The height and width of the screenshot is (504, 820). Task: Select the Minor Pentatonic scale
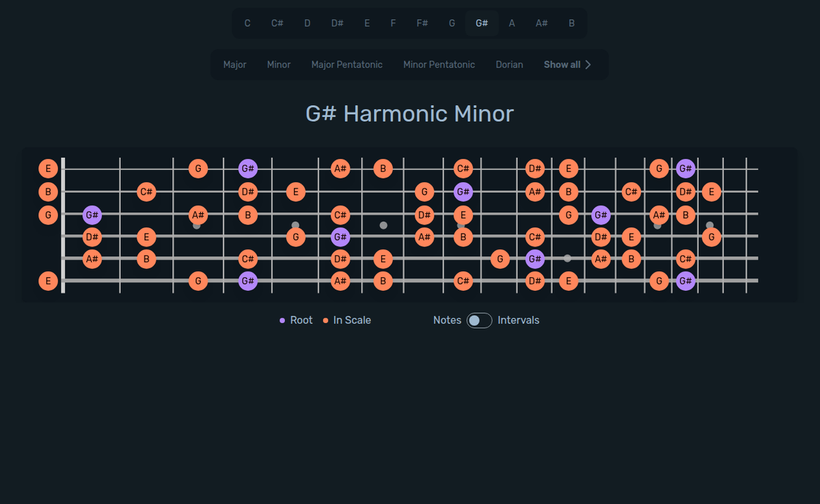coord(439,64)
